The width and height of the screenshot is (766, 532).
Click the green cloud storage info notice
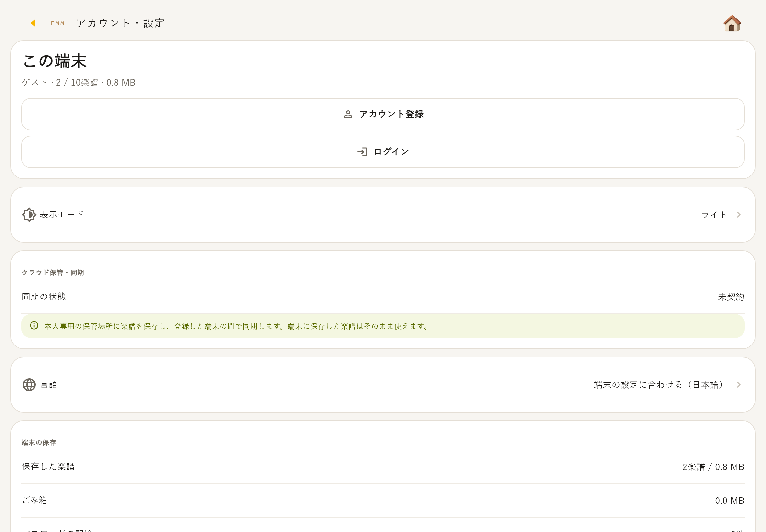383,326
